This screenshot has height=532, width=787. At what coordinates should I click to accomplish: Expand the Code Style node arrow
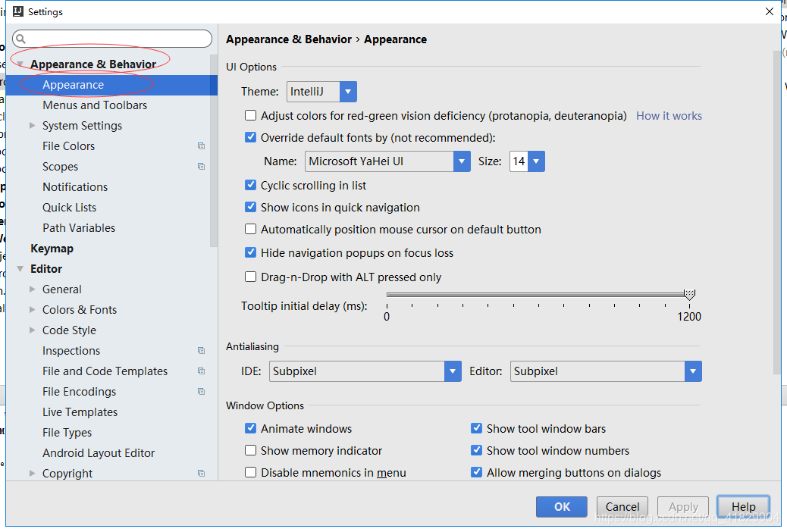pos(32,330)
